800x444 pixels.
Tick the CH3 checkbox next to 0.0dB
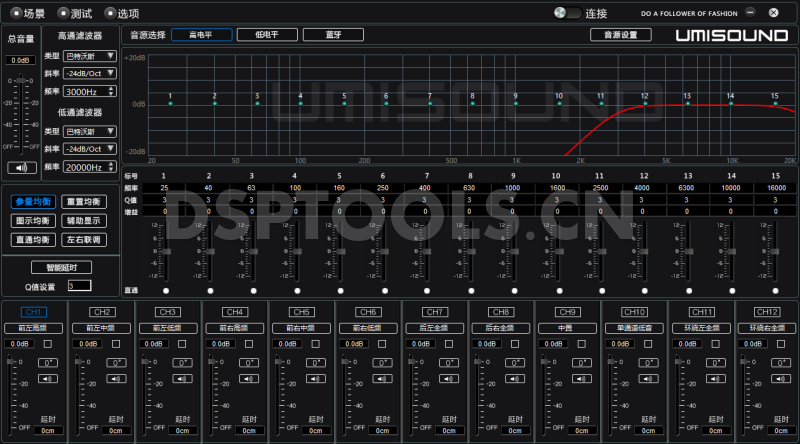182,344
